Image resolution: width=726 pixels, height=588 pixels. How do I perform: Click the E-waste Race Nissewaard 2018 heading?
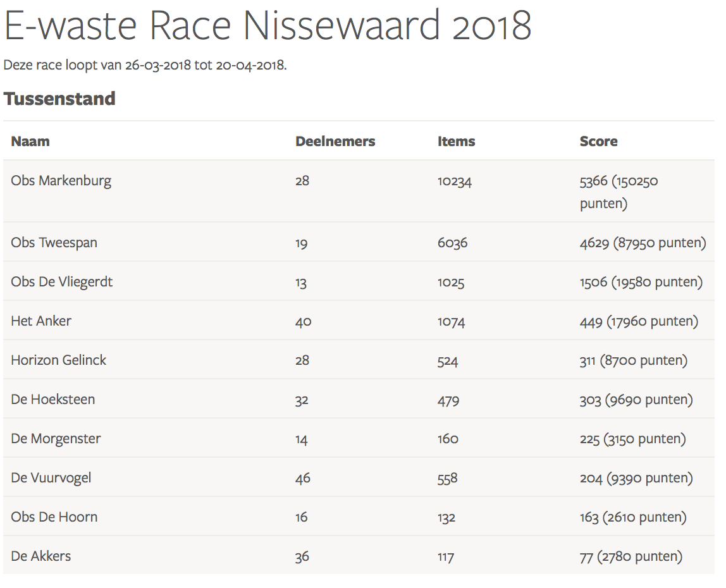[x=268, y=27]
